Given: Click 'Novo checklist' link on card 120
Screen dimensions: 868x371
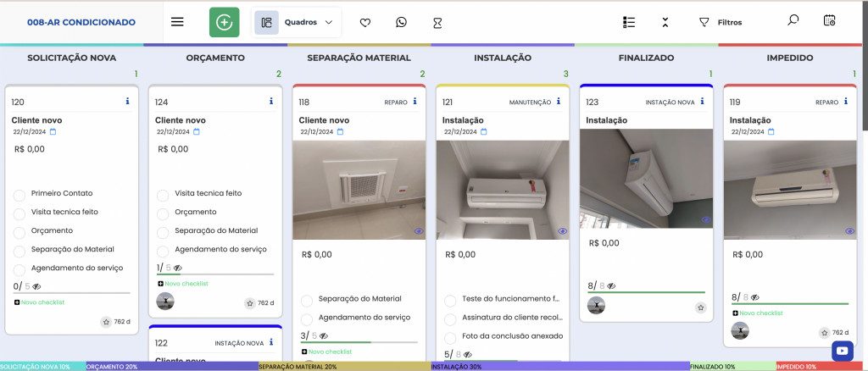Looking at the screenshot, I should (42, 302).
